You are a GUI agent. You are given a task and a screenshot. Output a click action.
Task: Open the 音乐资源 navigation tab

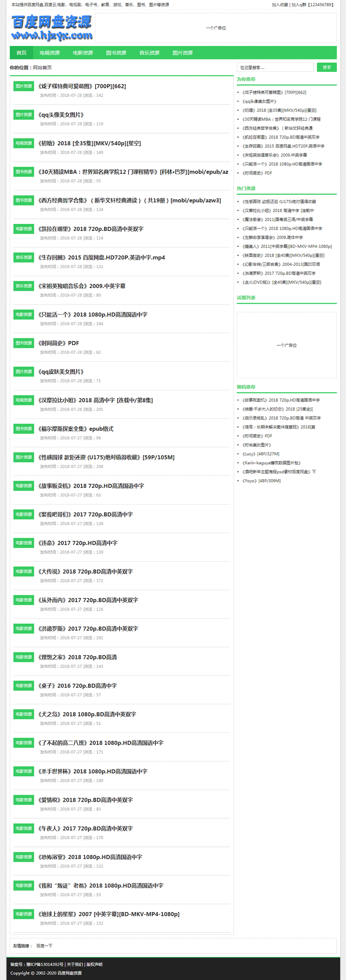point(149,53)
